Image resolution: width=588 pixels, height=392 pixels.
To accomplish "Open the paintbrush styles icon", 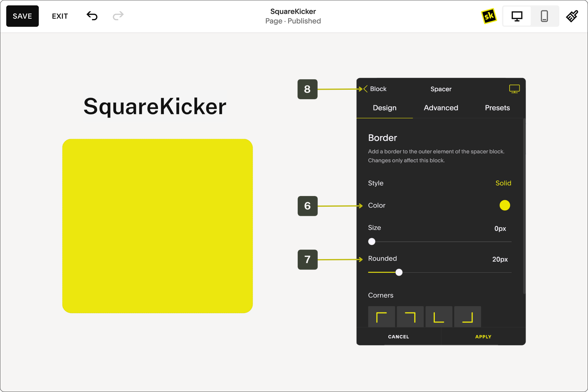I will pos(572,16).
